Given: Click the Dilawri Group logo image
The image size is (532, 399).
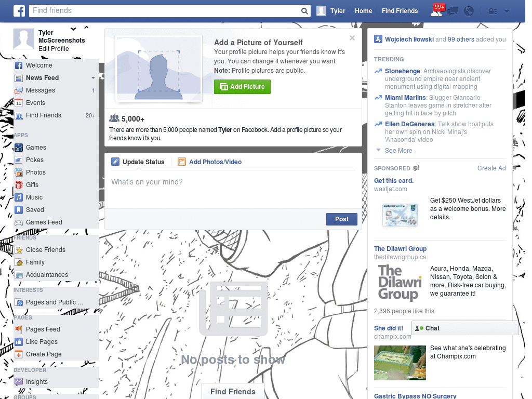Looking at the screenshot, I should pyautogui.click(x=400, y=282).
